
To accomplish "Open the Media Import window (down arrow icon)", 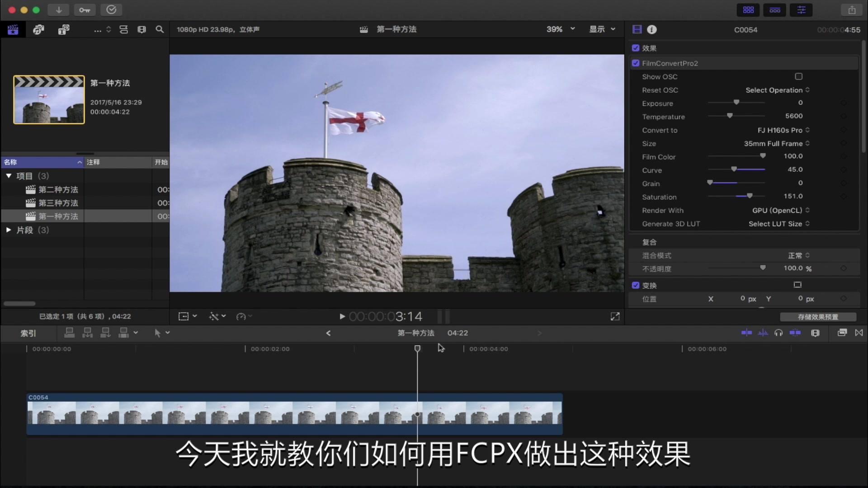I will tap(58, 9).
